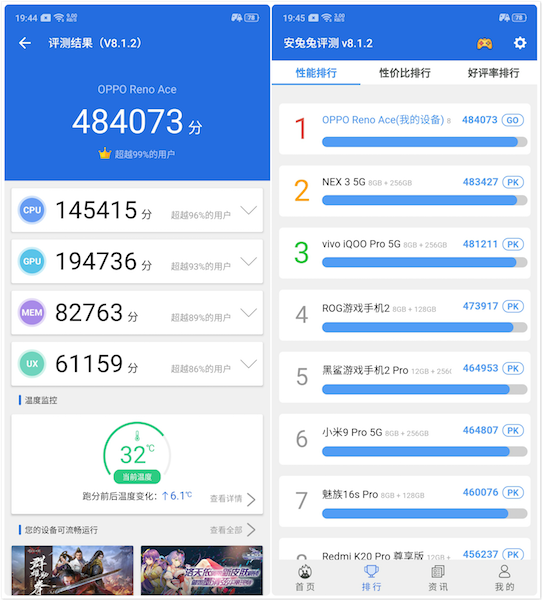This screenshot has width=542, height=600.
Task: Expand the GPU score details chevron
Action: 249,261
